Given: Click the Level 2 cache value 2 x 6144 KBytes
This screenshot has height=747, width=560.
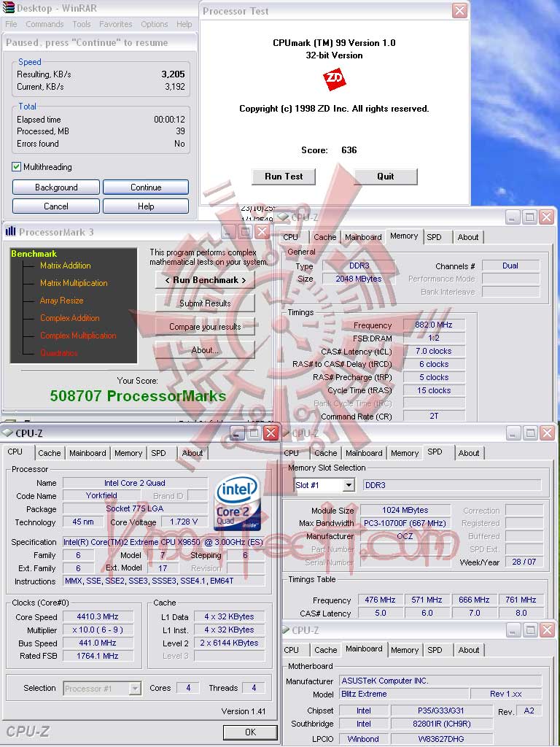Looking at the screenshot, I should [229, 643].
